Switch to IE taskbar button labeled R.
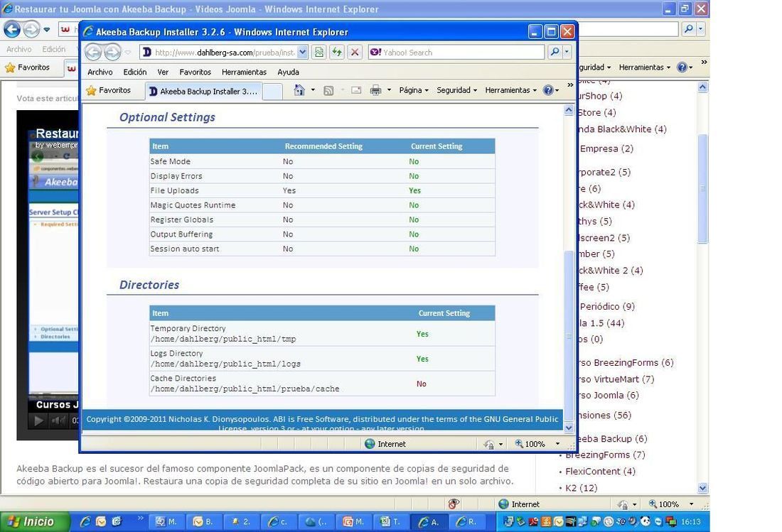This screenshot has width=782, height=532. 467,521
